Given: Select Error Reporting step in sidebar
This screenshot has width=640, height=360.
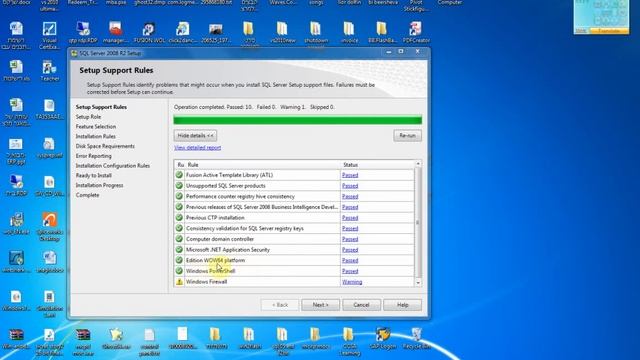Looking at the screenshot, I should (93, 156).
